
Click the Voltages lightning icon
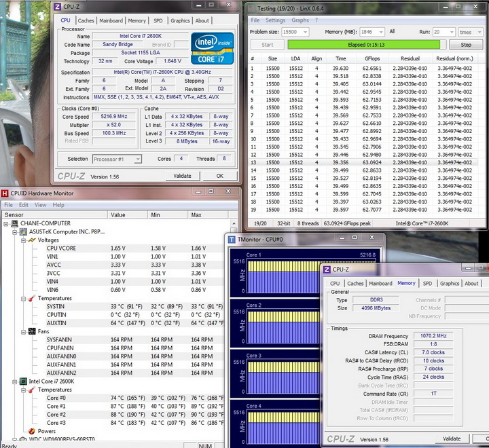[32, 240]
